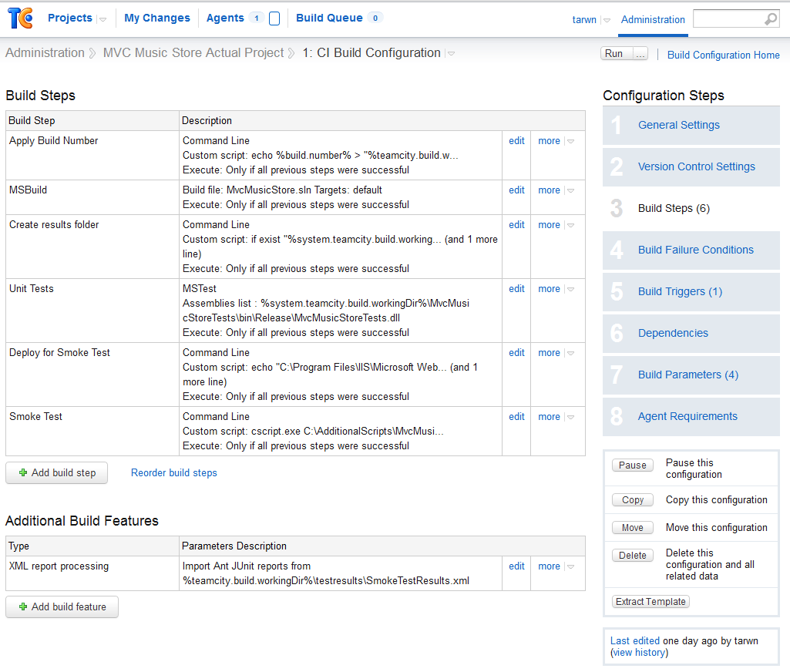Click the Move configuration button
Screen dimensions: 790x672
coord(632,527)
